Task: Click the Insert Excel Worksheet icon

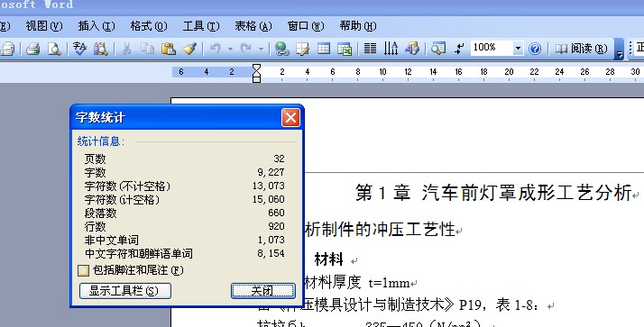Action: tap(345, 49)
